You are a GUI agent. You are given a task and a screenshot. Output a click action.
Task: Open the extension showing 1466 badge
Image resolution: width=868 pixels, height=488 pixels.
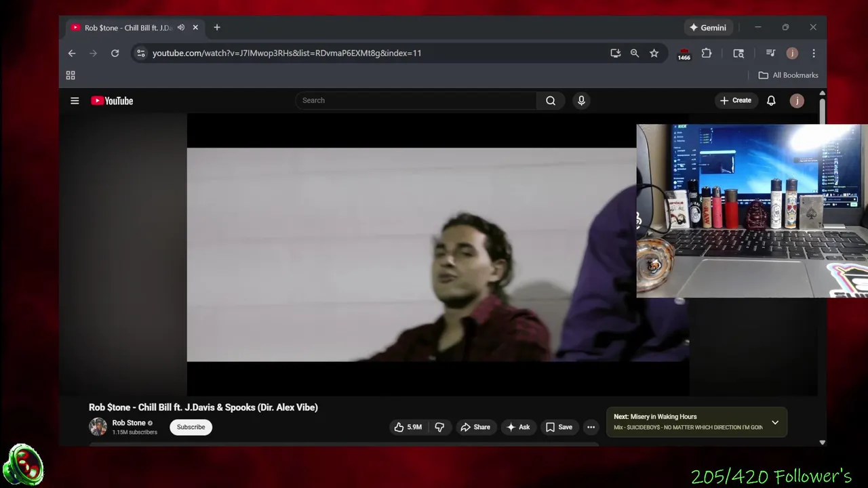point(684,54)
